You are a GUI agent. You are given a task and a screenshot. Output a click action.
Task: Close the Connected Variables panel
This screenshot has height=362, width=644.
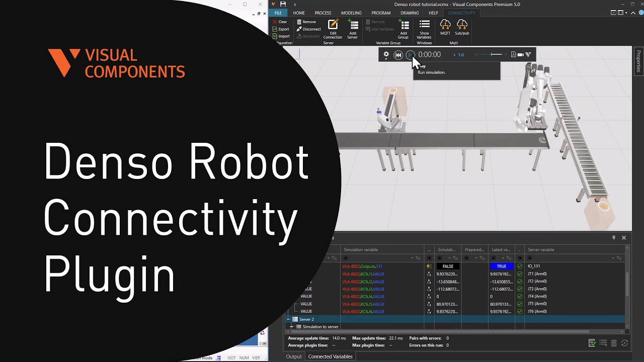tap(624, 238)
